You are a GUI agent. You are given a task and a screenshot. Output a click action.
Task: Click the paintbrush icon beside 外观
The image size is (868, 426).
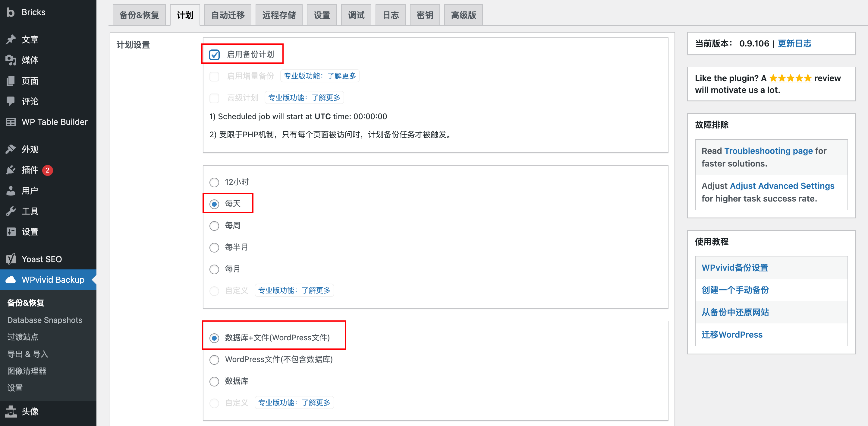(x=11, y=149)
